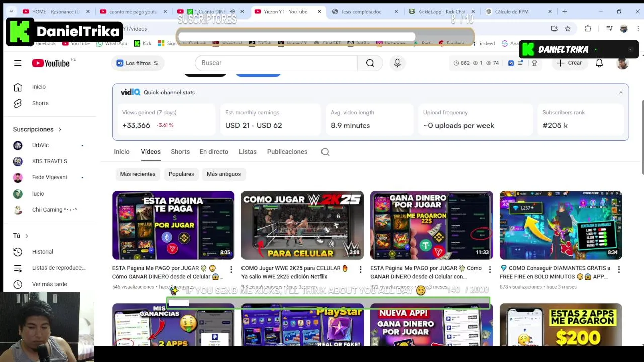Open Listas de reproducción in the sidebar
Screen dimensions: 644x362
pos(49,268)
